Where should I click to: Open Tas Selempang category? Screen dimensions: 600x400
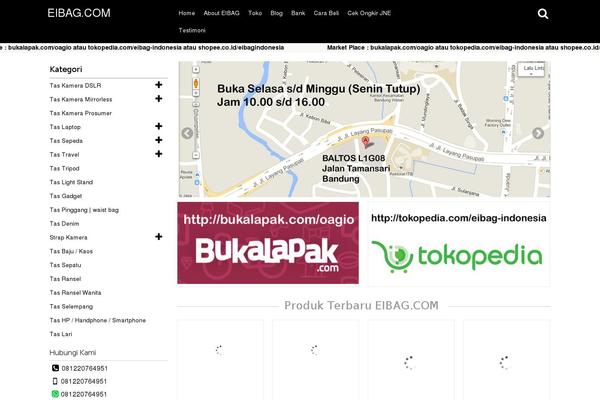(x=71, y=306)
